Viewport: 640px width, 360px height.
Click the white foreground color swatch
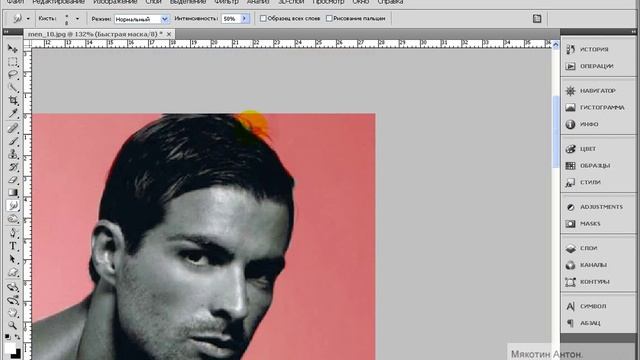pos(9,348)
